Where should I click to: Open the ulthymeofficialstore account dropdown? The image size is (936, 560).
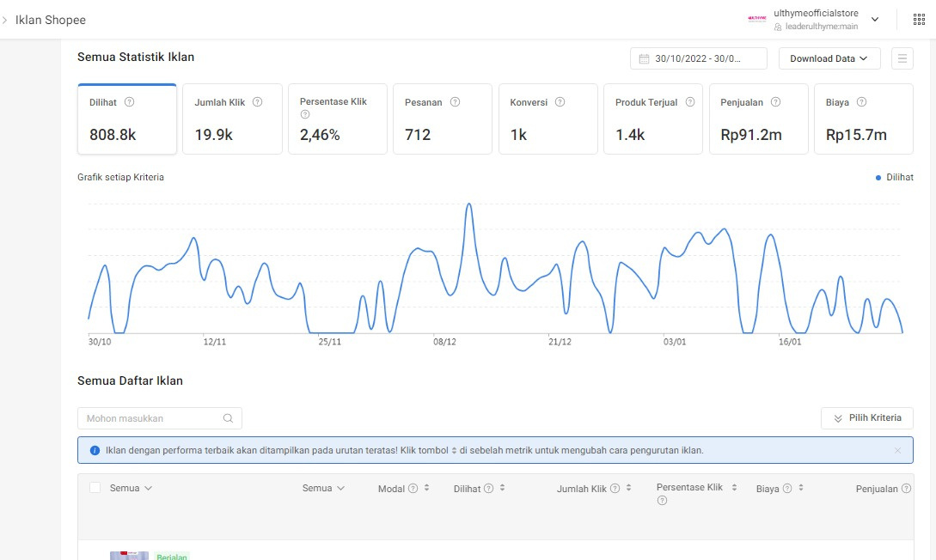coord(875,20)
